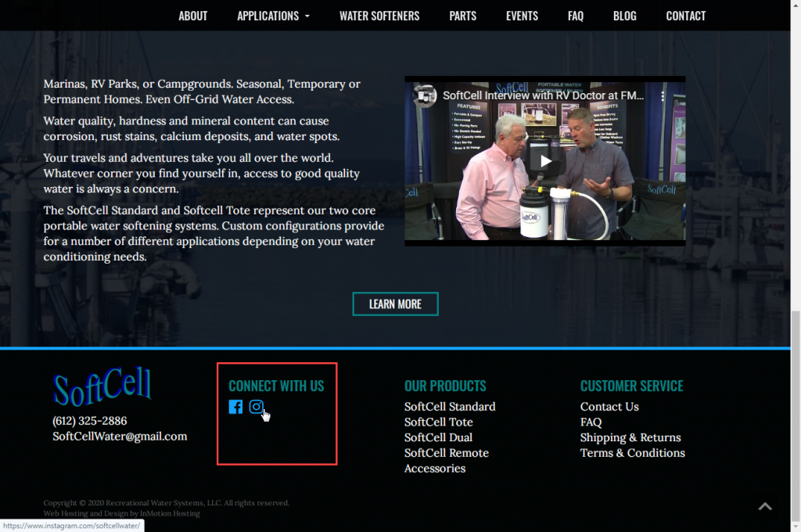The image size is (801, 532).
Task: Open the Accessories link under Our Products
Action: (x=435, y=468)
